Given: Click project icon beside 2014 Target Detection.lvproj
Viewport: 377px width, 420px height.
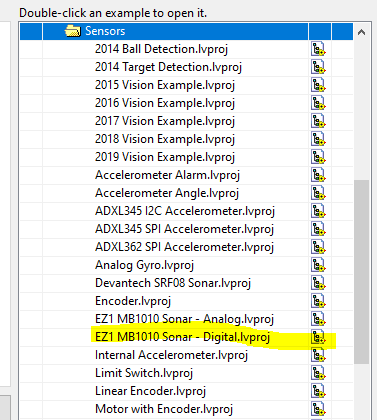Looking at the screenshot, I should click(318, 67).
